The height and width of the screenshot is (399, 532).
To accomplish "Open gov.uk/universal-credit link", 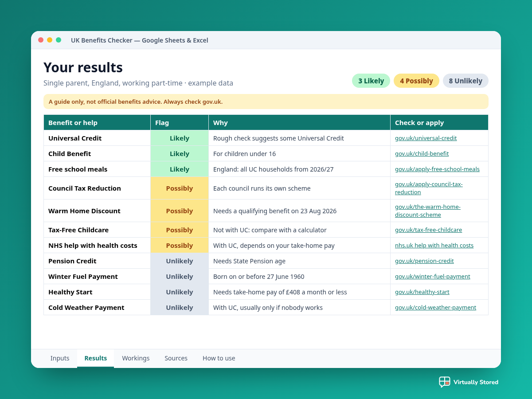I will (x=426, y=138).
